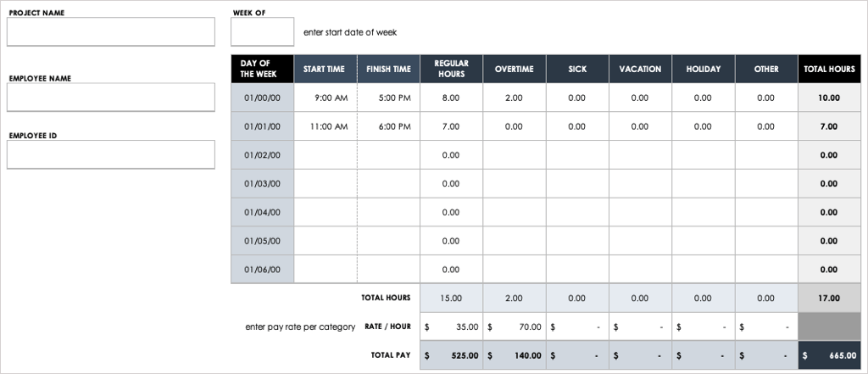Select the Employee Name field
The height and width of the screenshot is (374, 868).
[110, 97]
